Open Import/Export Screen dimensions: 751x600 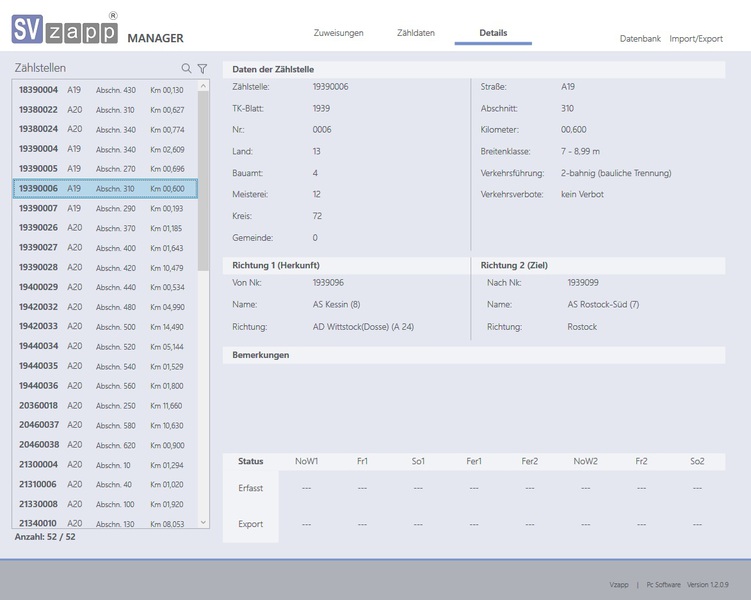(696, 39)
